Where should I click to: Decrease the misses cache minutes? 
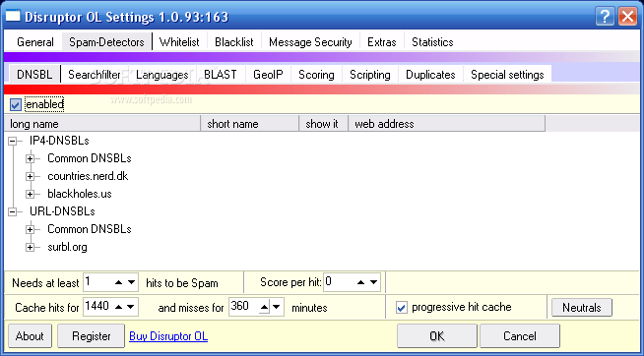tap(277, 307)
